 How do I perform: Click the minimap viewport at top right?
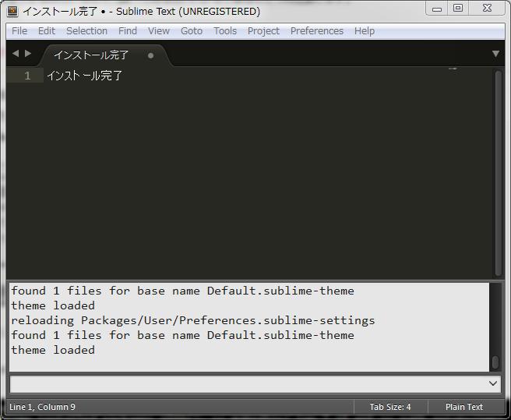coord(453,69)
